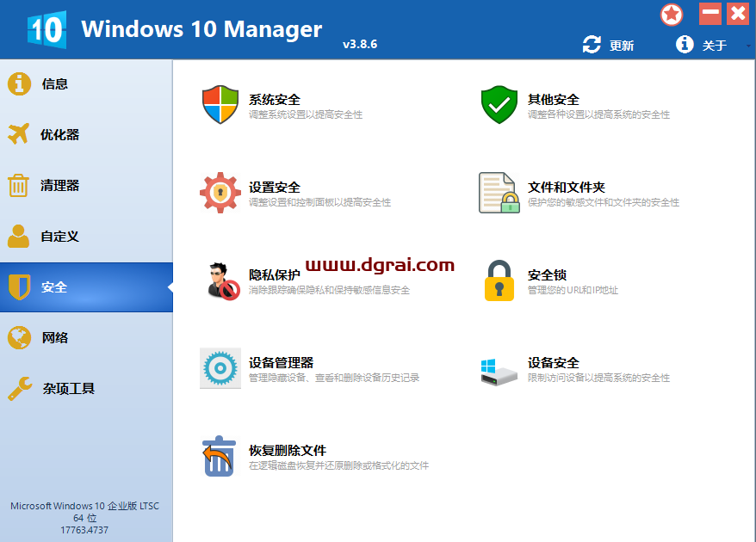
Task: Click description 调整各种设置以提高系统的安全性
Action: point(598,114)
